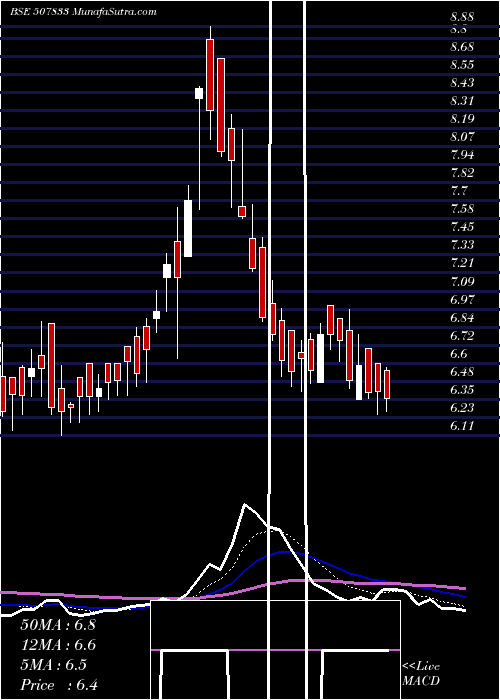Click the 7.7 price axis label
500x700 pixels.
[x=459, y=191]
